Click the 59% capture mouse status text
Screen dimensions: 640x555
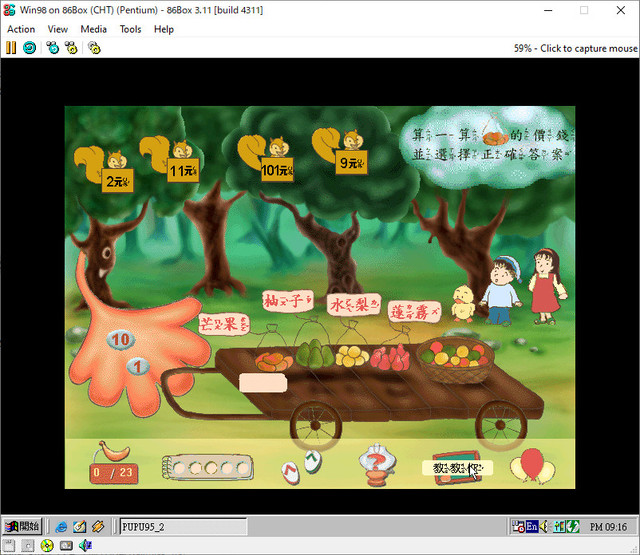tap(576, 49)
